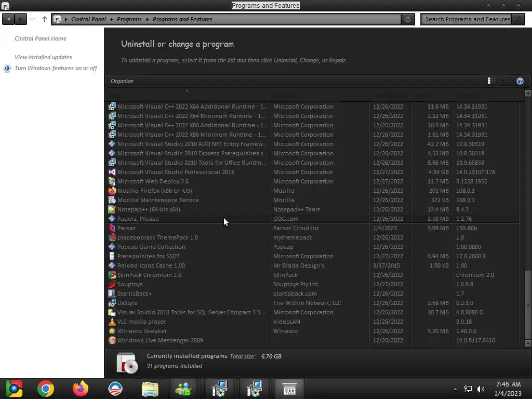Click Programs in address bar
Screen dimensions: 532x399
(129, 19)
